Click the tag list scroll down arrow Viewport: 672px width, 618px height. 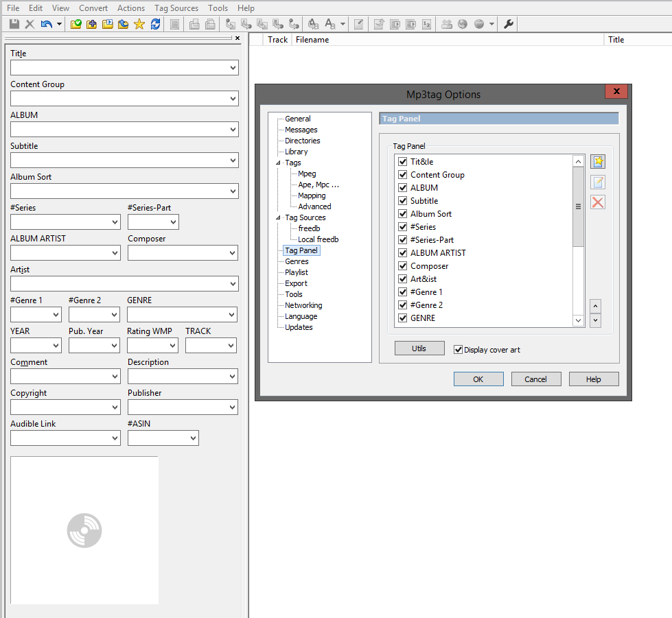tap(578, 320)
